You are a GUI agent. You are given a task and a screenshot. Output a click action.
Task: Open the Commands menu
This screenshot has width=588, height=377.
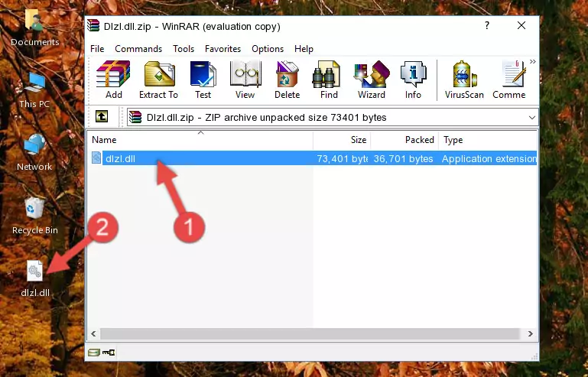(138, 49)
